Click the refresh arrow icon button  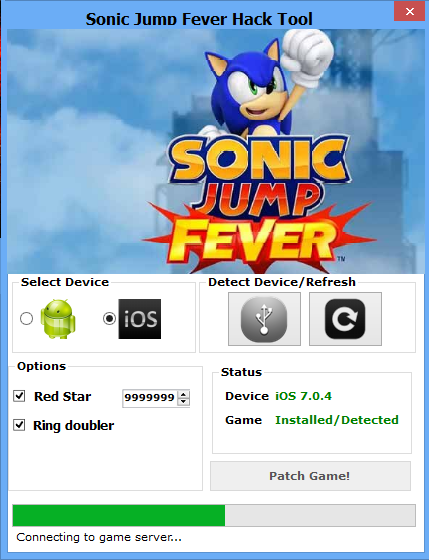(x=345, y=319)
